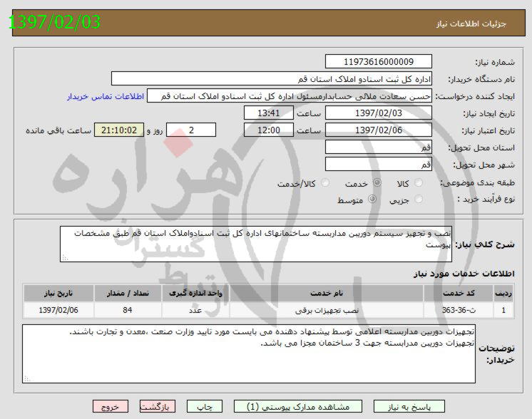This screenshot has height=419, width=532.
Task: Click service code cell ث-36-363
Action: [x=459, y=310]
